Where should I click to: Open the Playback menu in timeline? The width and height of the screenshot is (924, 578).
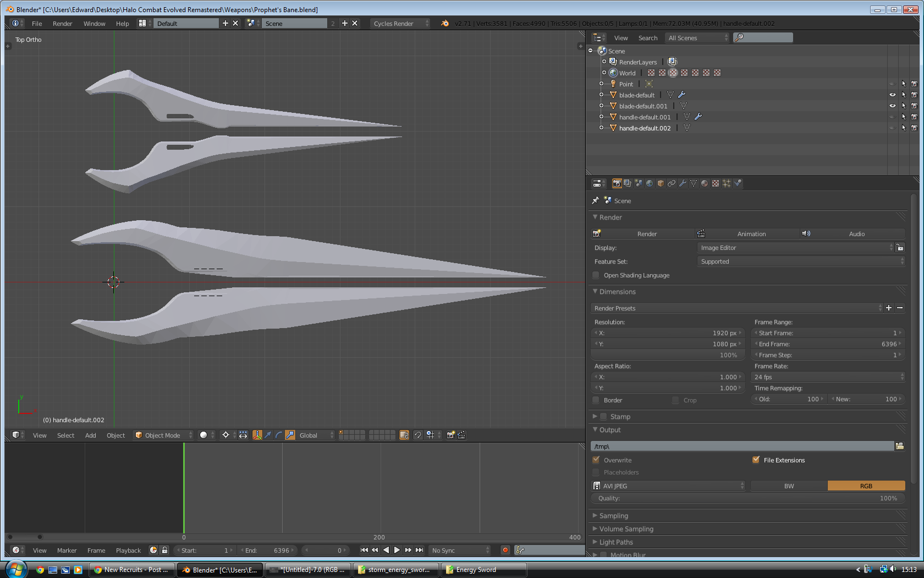click(x=128, y=550)
